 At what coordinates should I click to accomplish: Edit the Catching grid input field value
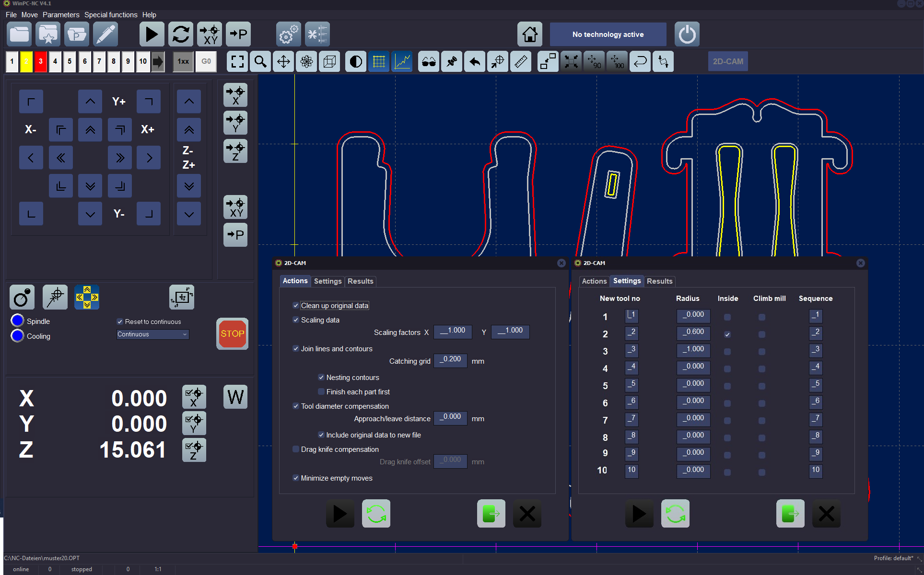click(451, 361)
